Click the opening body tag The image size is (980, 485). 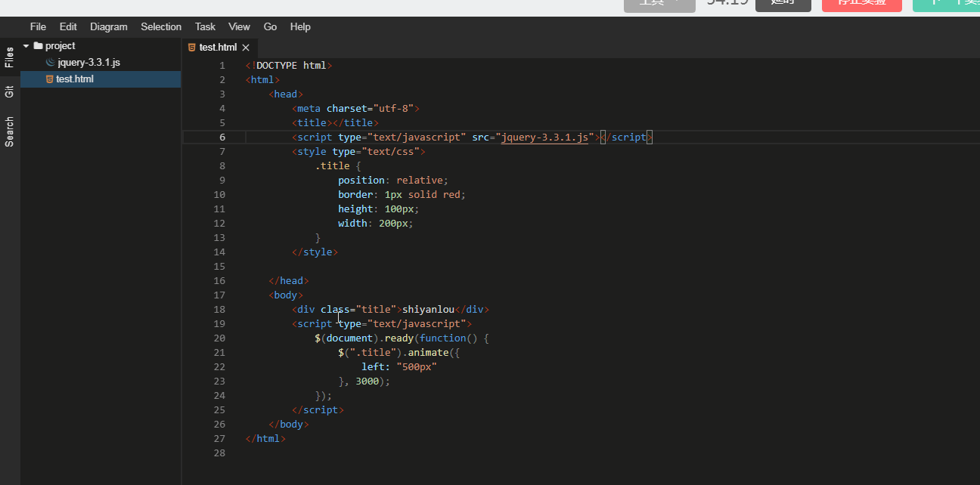[x=286, y=295]
